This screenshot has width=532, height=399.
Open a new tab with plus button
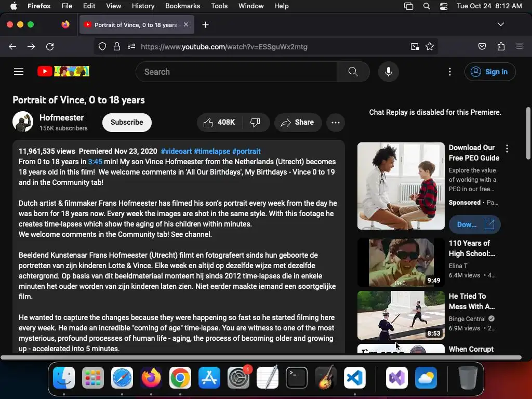(x=205, y=25)
